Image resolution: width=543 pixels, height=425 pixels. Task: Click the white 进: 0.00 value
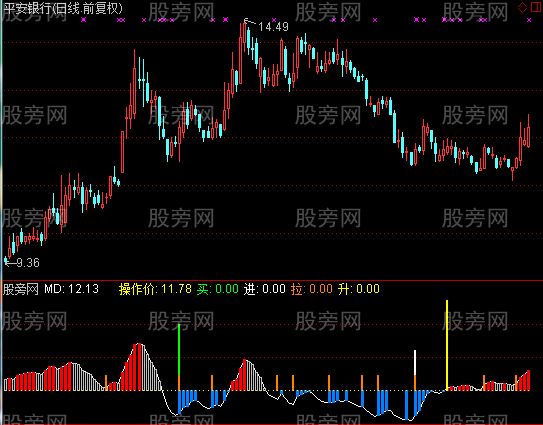pyautogui.click(x=265, y=289)
